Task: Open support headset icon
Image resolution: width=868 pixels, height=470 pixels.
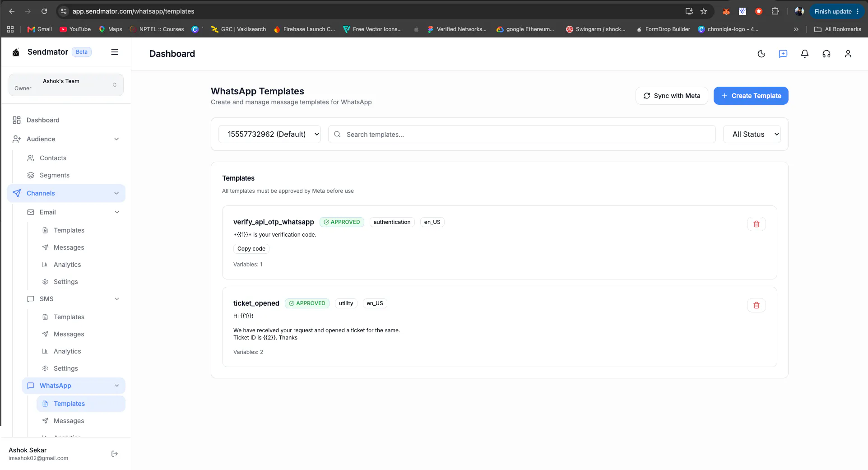Action: pos(826,54)
